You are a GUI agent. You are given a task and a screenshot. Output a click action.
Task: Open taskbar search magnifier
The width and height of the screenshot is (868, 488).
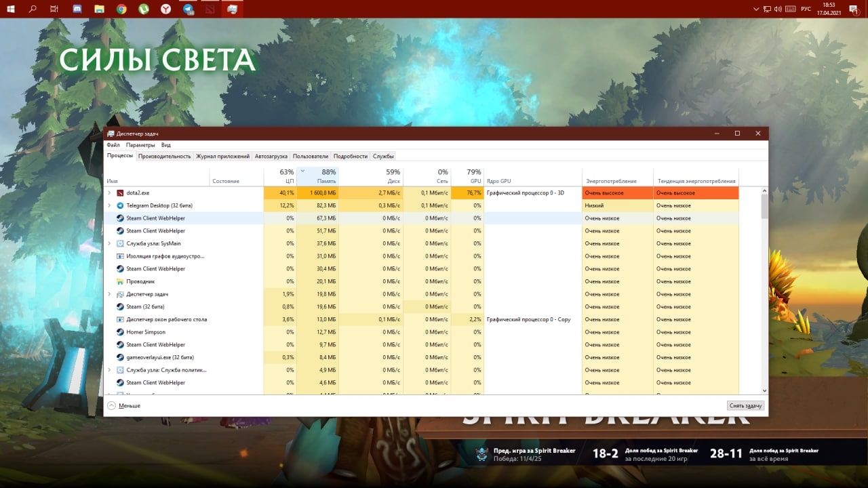click(x=33, y=9)
